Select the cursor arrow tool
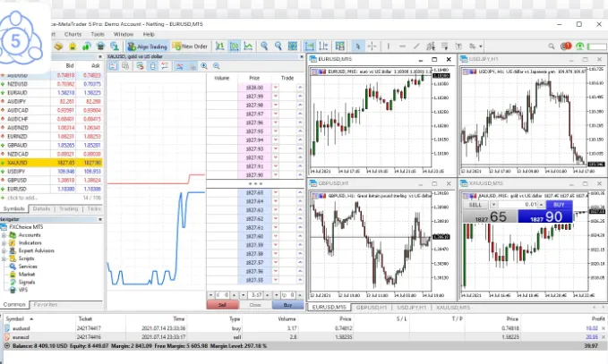Screen dimensions: 608x364 357,47
